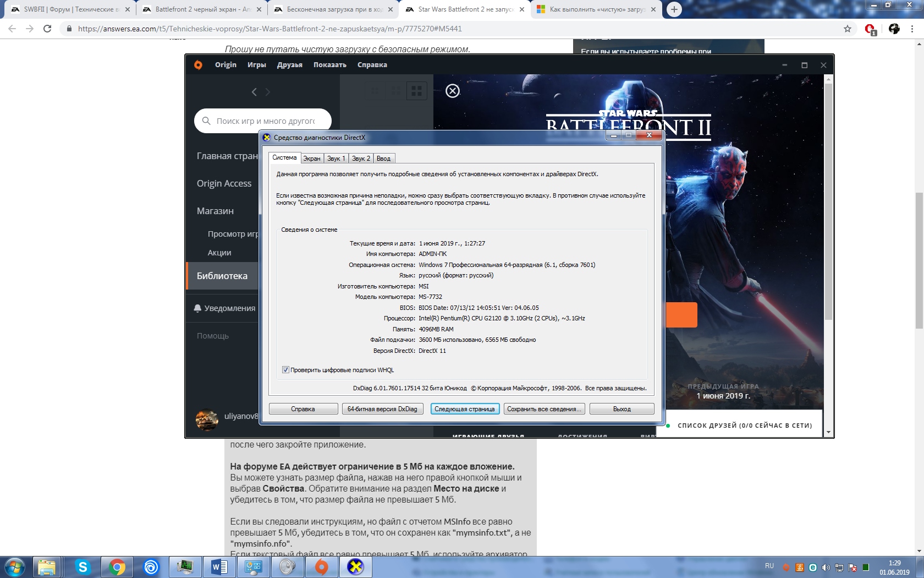Switch to the Ввод tab
Image resolution: width=924 pixels, height=578 pixels.
click(383, 159)
